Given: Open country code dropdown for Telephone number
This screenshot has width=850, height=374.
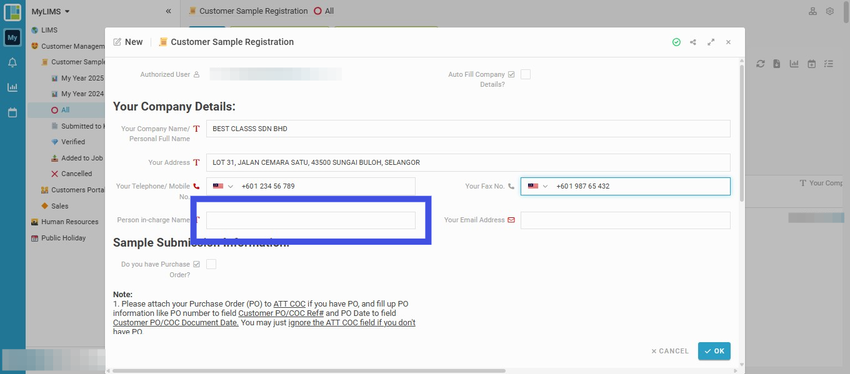Looking at the screenshot, I should (x=223, y=186).
